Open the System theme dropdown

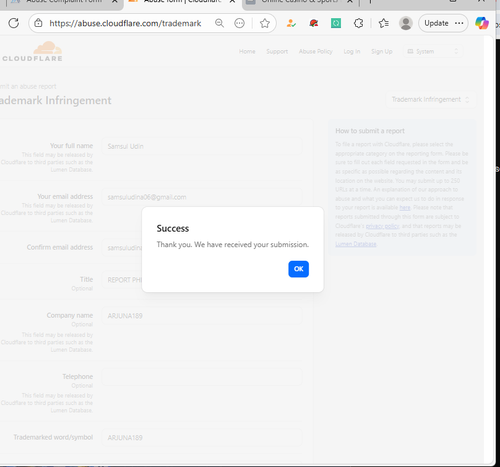click(433, 51)
